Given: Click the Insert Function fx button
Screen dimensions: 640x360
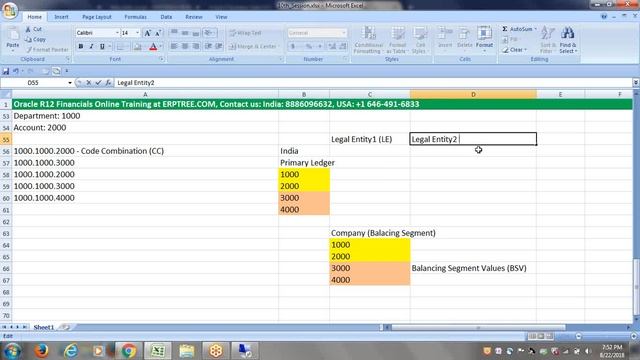Looking at the screenshot, I should point(108,83).
